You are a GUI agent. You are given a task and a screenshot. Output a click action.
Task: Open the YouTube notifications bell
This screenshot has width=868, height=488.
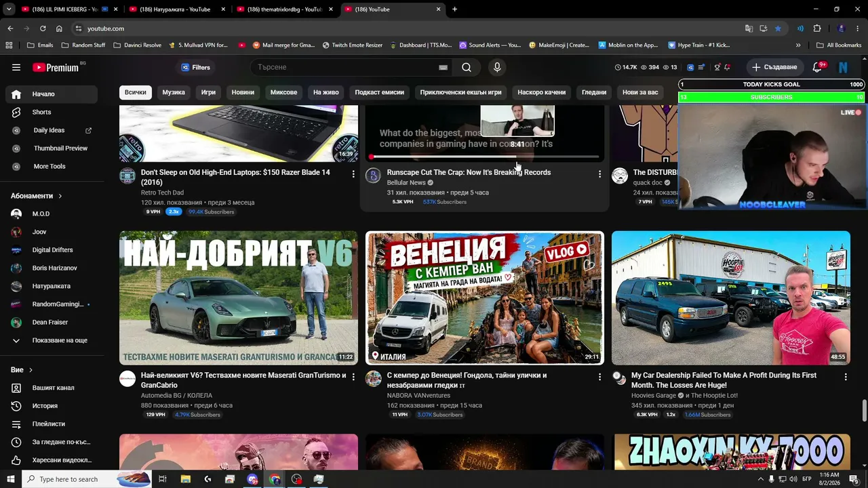point(817,67)
